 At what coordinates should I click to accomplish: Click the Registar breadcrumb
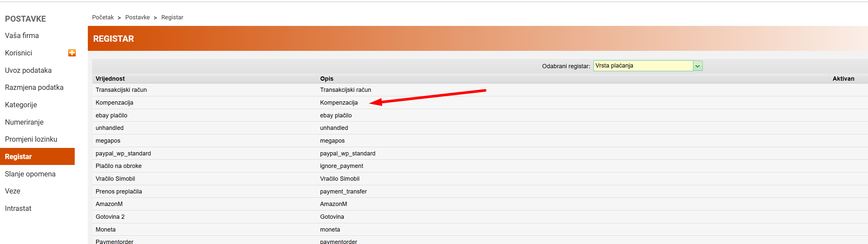point(172,17)
